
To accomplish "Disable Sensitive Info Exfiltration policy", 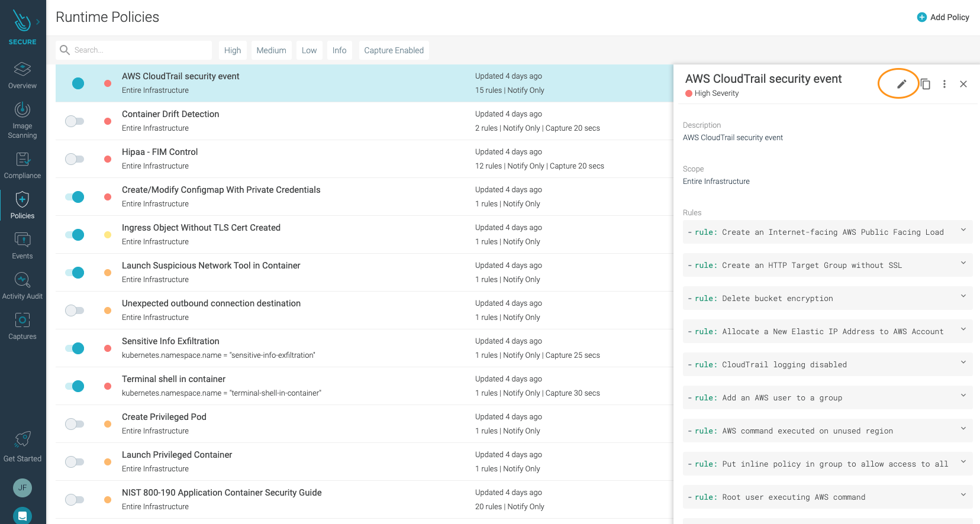I will click(75, 348).
